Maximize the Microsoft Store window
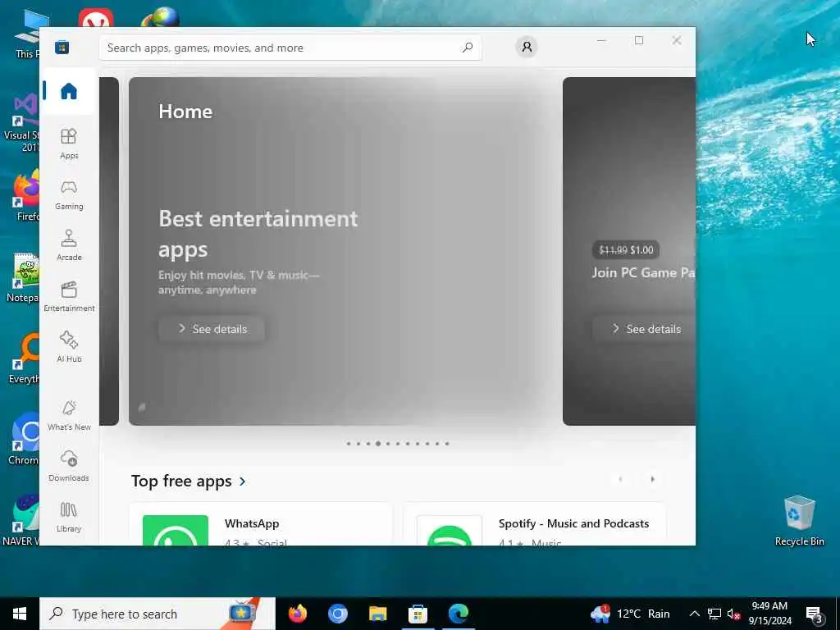 [x=639, y=40]
